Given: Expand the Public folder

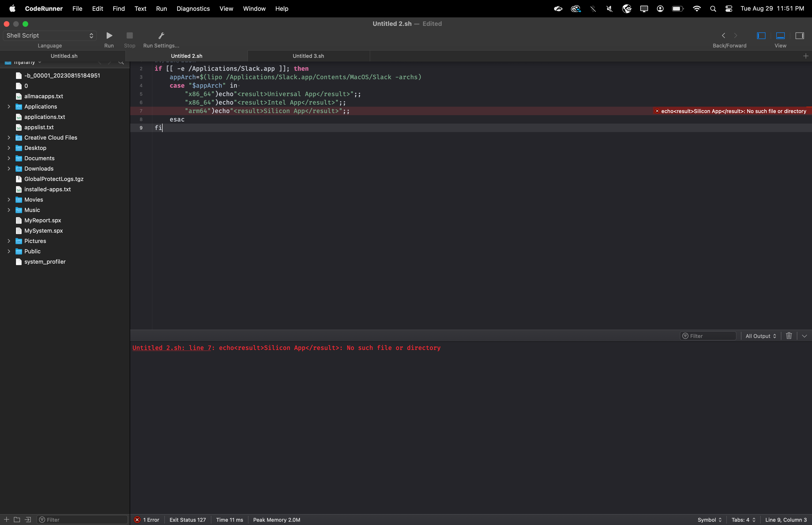Looking at the screenshot, I should 9,251.
